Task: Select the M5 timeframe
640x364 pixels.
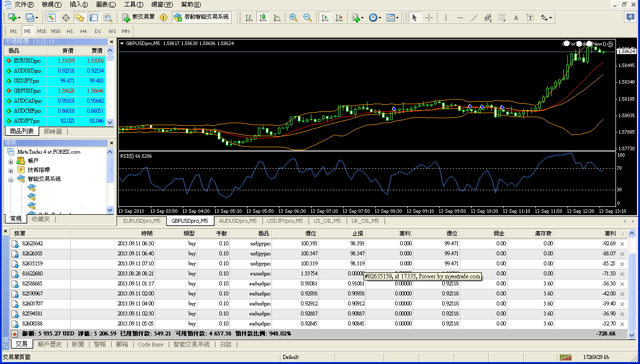Action: pyautogui.click(x=27, y=31)
